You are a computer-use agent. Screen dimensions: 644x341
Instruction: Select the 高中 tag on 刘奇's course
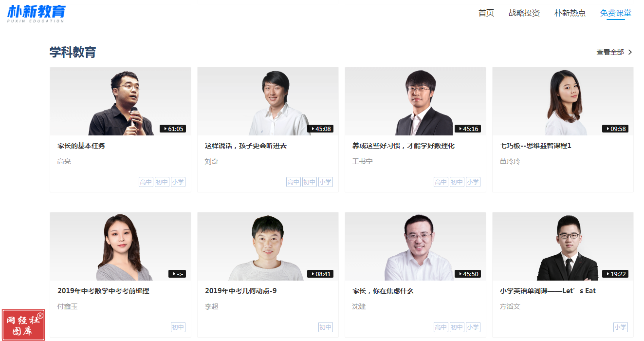294,182
